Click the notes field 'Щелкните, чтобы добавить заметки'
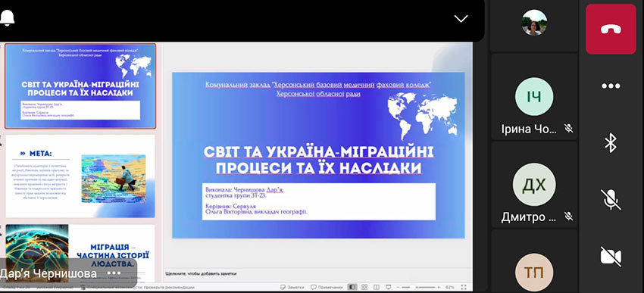This screenshot has height=293, width=644. pyautogui.click(x=201, y=273)
